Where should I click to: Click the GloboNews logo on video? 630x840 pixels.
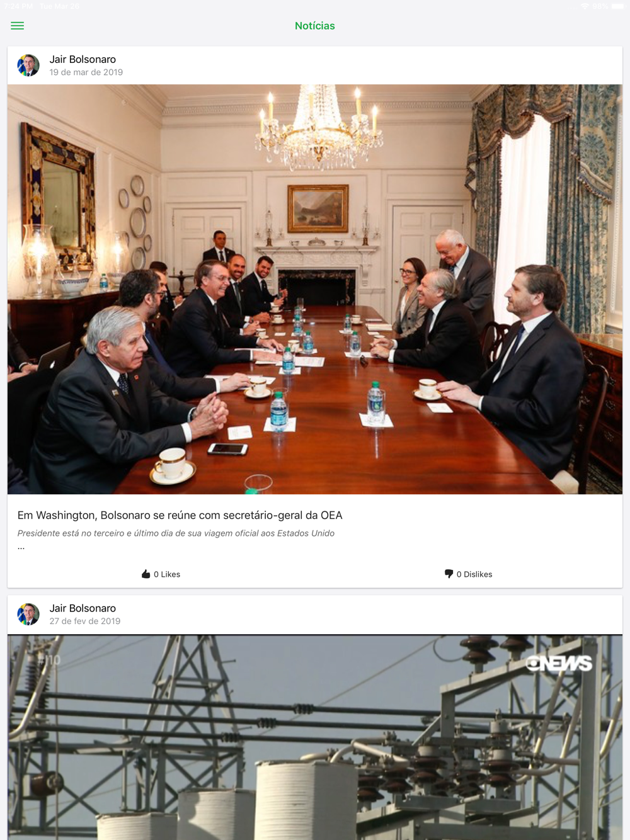(559, 663)
